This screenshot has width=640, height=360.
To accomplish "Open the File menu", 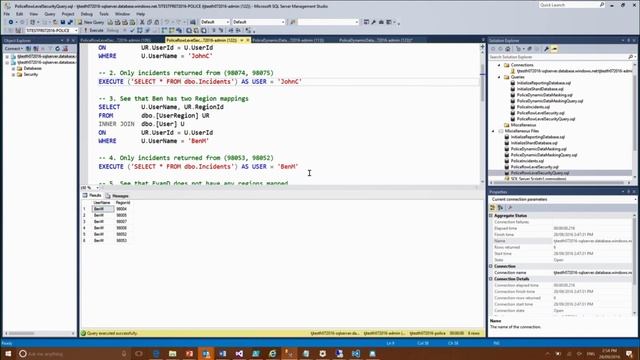I will [x=7, y=14].
